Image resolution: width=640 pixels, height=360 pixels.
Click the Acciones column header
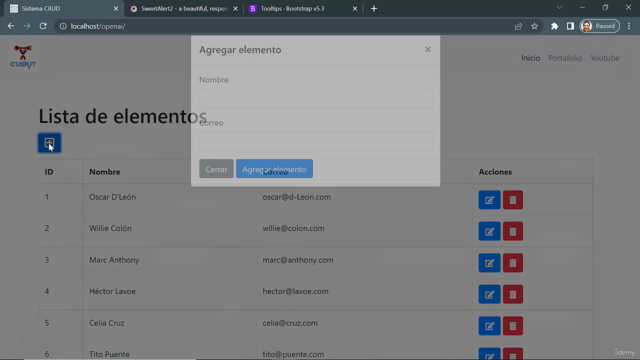[x=495, y=172]
